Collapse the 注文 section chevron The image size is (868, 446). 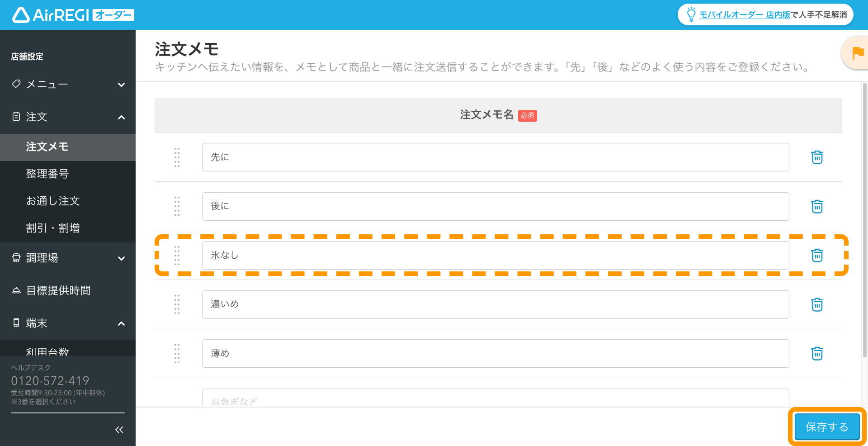121,117
